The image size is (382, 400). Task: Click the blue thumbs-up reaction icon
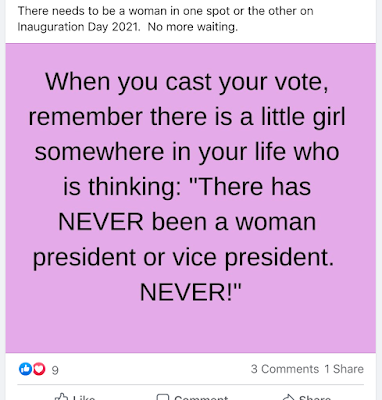tap(25, 369)
